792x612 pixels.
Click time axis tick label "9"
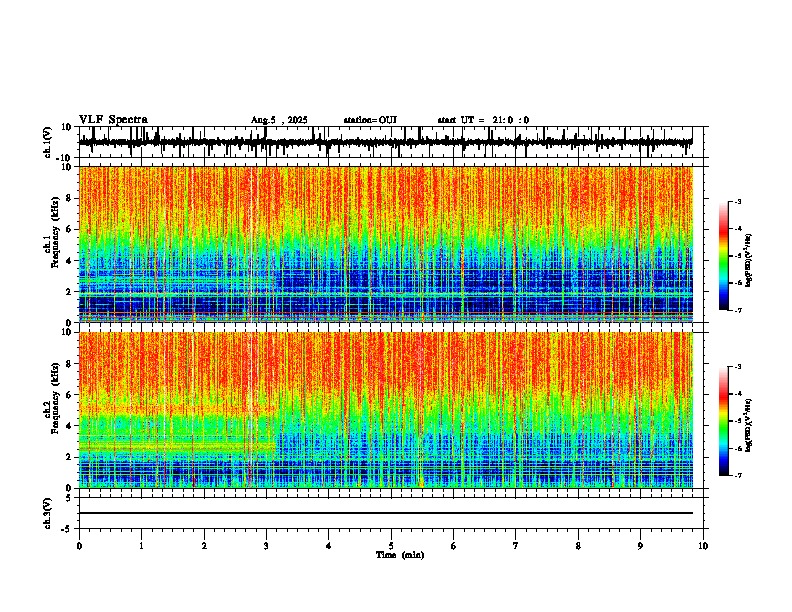pyautogui.click(x=640, y=546)
